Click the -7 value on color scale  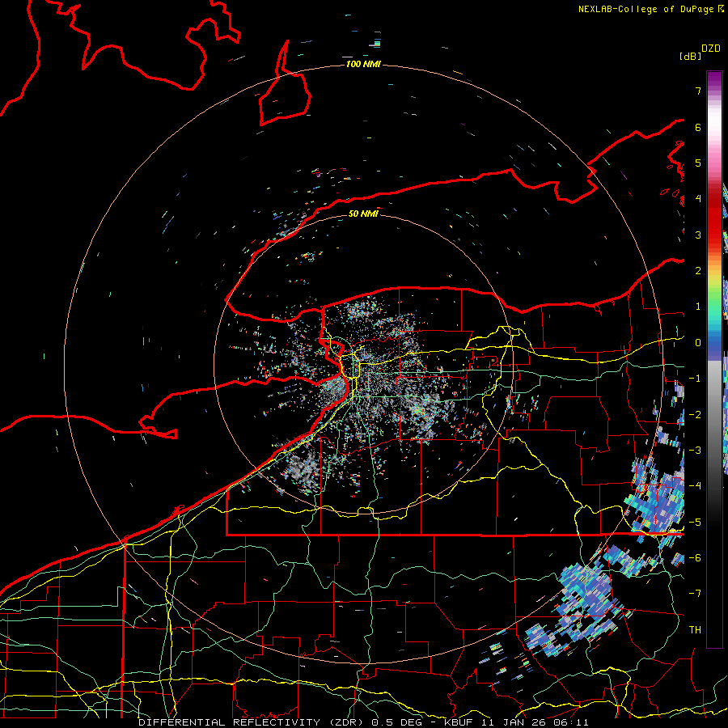click(x=695, y=594)
